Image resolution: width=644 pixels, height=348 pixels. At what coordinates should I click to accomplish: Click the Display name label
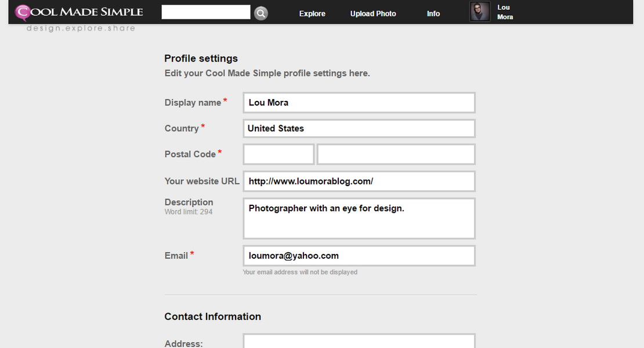click(193, 103)
